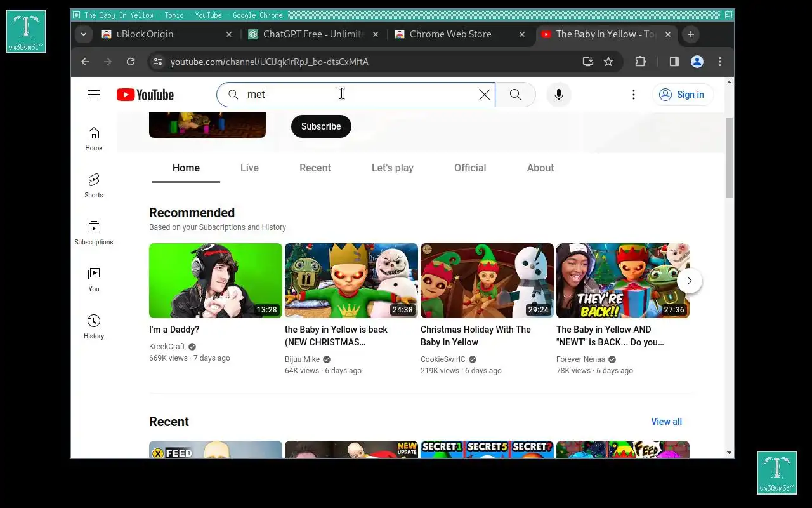This screenshot has width=812, height=508.
Task: Go to Home in sidebar
Action: (x=94, y=139)
